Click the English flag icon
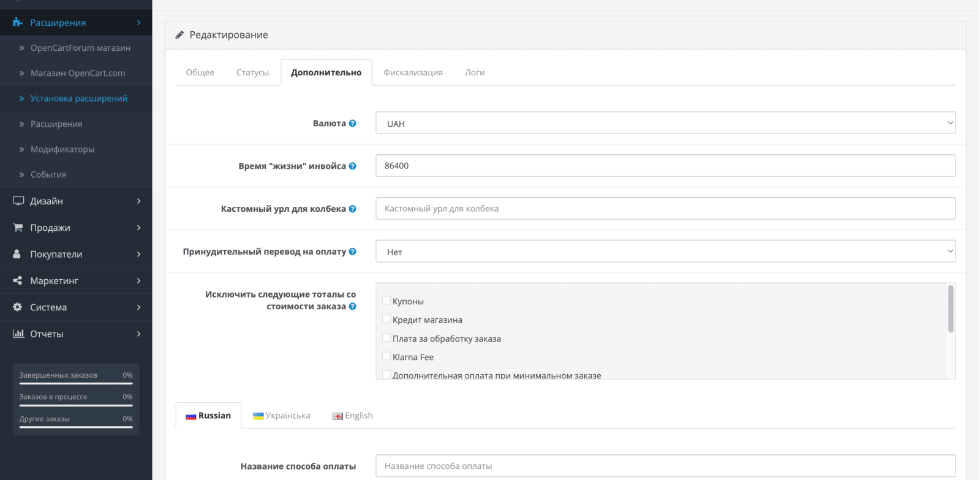 (x=337, y=416)
